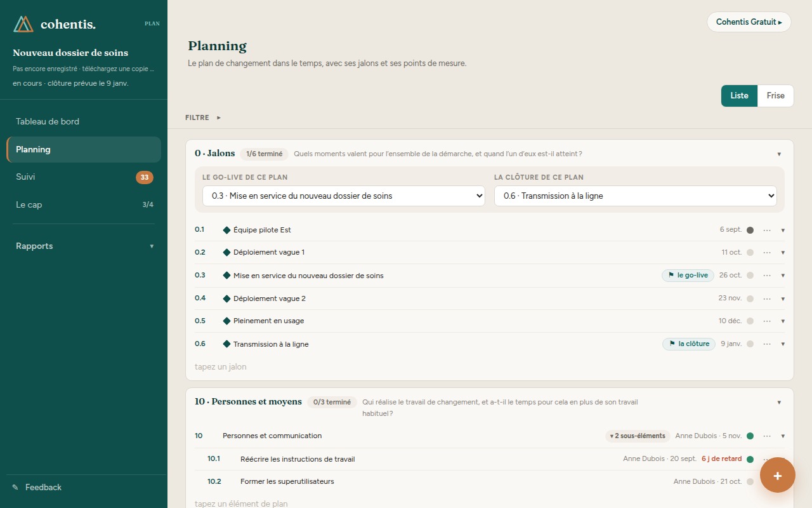The image size is (812, 508).
Task: Open more options for Personnes et communication
Action: coord(767,436)
